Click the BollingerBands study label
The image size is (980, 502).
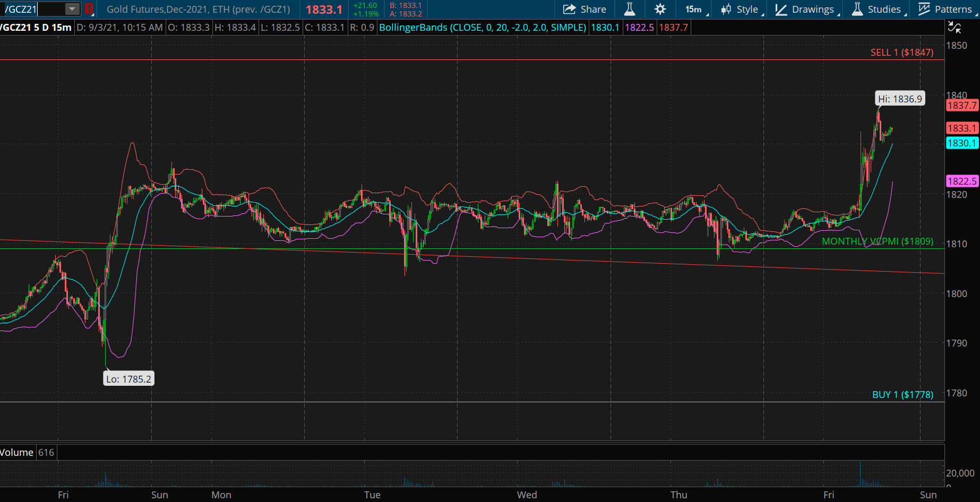(483, 27)
